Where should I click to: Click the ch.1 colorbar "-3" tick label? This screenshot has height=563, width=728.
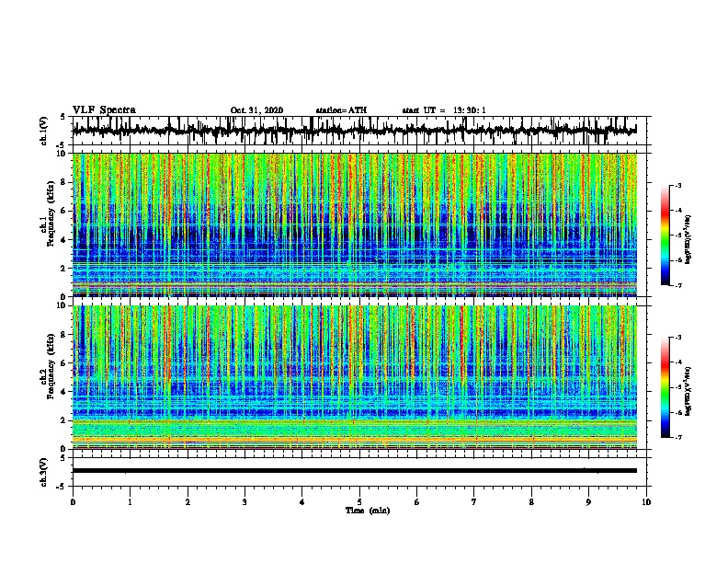[x=678, y=186]
